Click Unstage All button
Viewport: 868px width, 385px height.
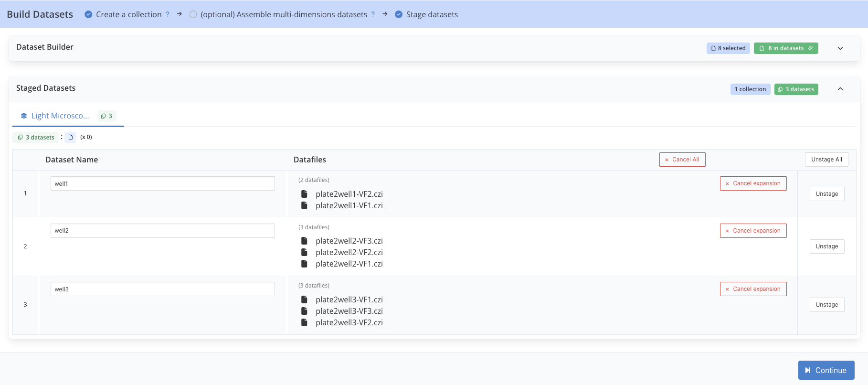pyautogui.click(x=826, y=160)
